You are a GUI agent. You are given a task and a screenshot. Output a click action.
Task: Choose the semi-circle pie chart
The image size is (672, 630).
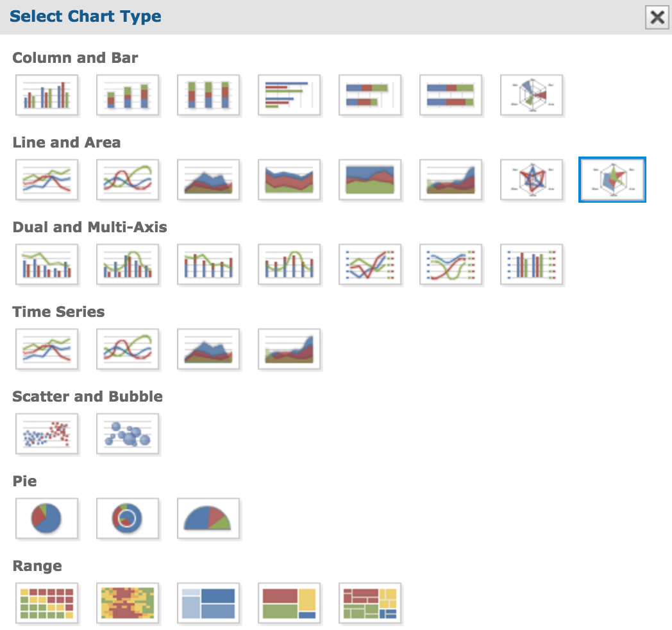point(208,518)
